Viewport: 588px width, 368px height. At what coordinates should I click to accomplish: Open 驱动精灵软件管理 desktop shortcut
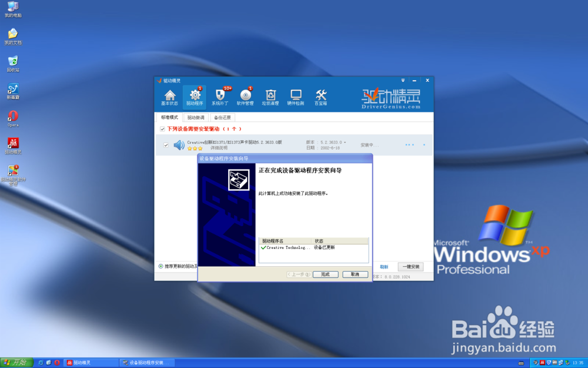click(x=13, y=175)
